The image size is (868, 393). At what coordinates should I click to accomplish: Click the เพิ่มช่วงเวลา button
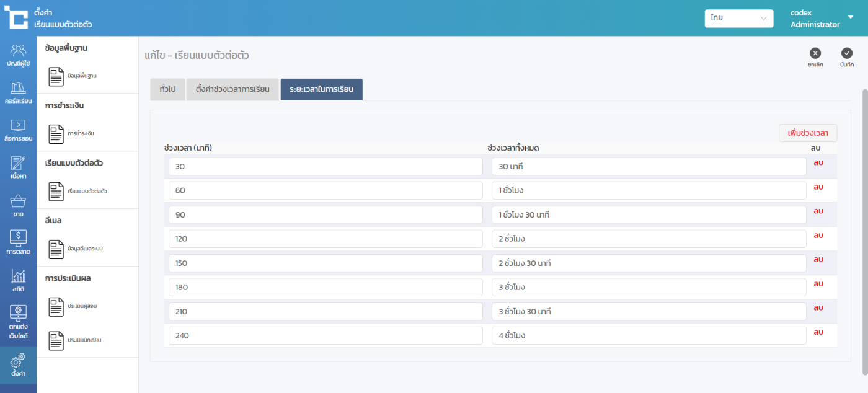click(x=807, y=133)
